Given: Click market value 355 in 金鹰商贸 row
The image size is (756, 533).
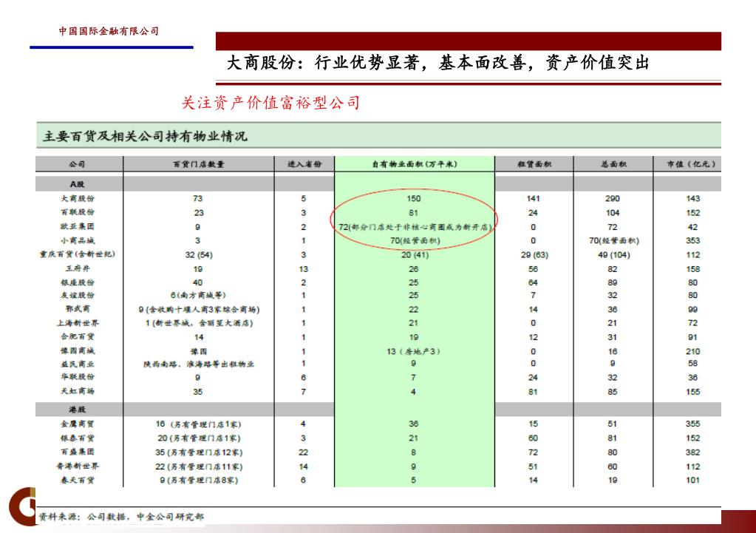Looking at the screenshot, I should (x=693, y=424).
